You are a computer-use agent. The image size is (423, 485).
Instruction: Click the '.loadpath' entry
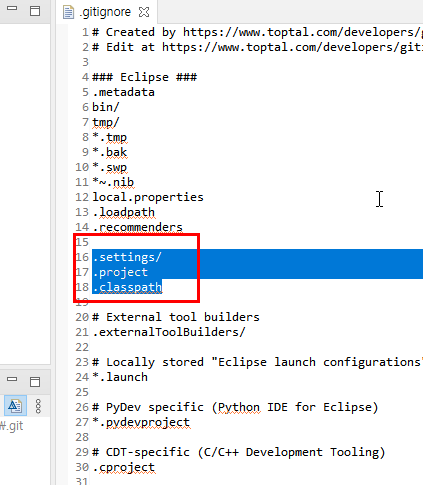click(x=124, y=212)
